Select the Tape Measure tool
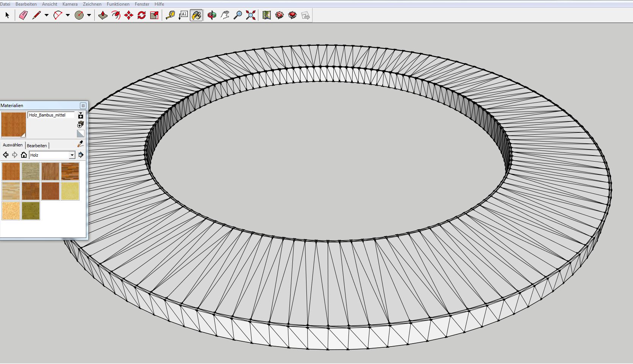Viewport: 633px width, 364px height. (x=170, y=16)
